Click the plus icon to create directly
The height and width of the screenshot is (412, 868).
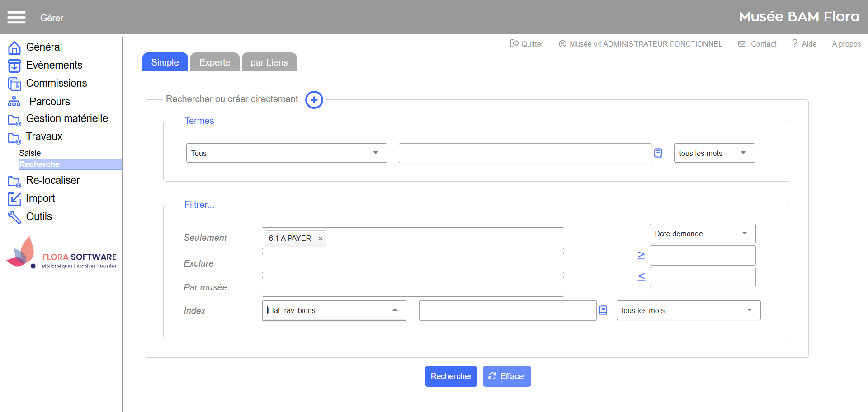point(314,100)
